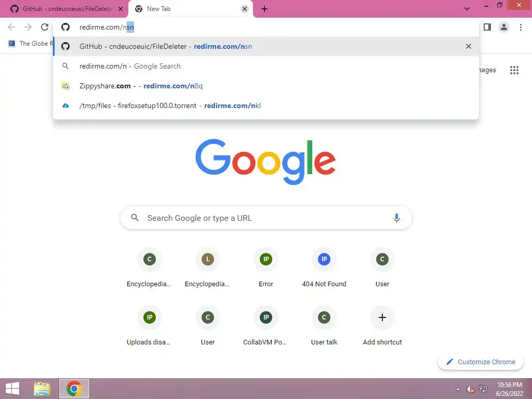The image size is (532, 399).
Task: Open Chrome's three-dot menu
Action: pyautogui.click(x=521, y=27)
